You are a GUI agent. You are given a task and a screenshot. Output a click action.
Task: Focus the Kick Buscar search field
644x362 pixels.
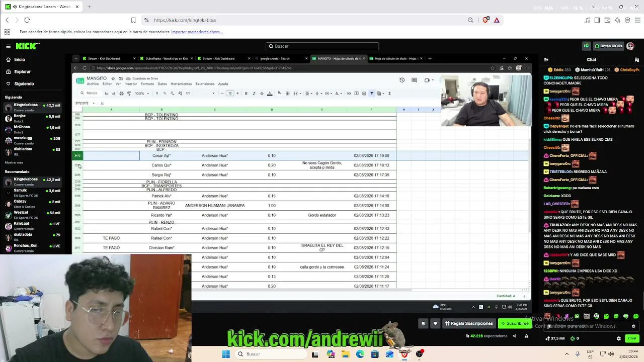322,46
